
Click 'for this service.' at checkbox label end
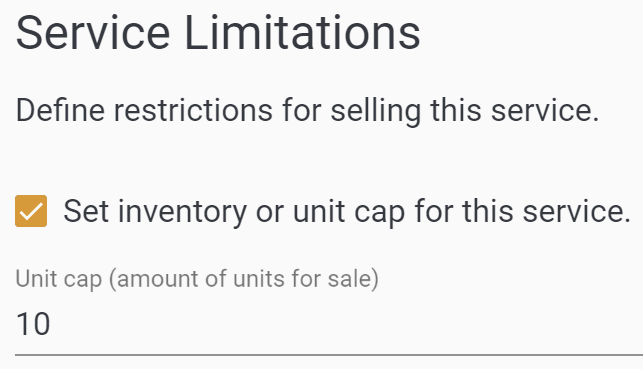[x=523, y=212]
